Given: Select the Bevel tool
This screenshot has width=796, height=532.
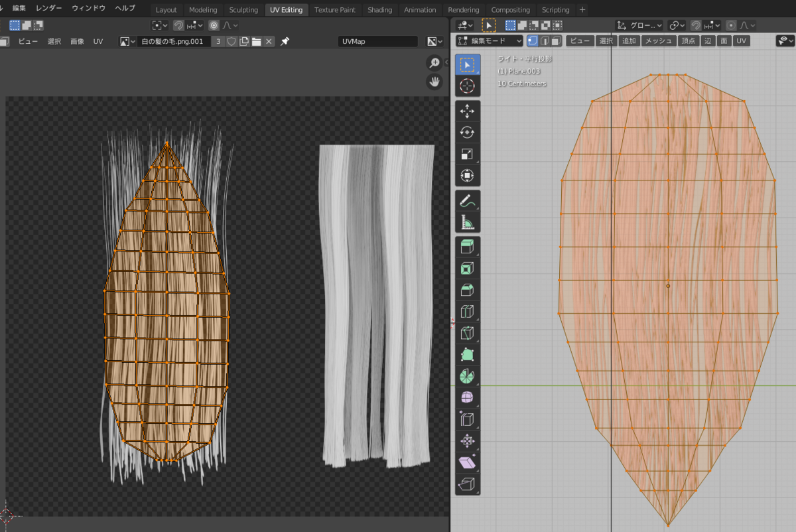Looking at the screenshot, I should click(468, 291).
